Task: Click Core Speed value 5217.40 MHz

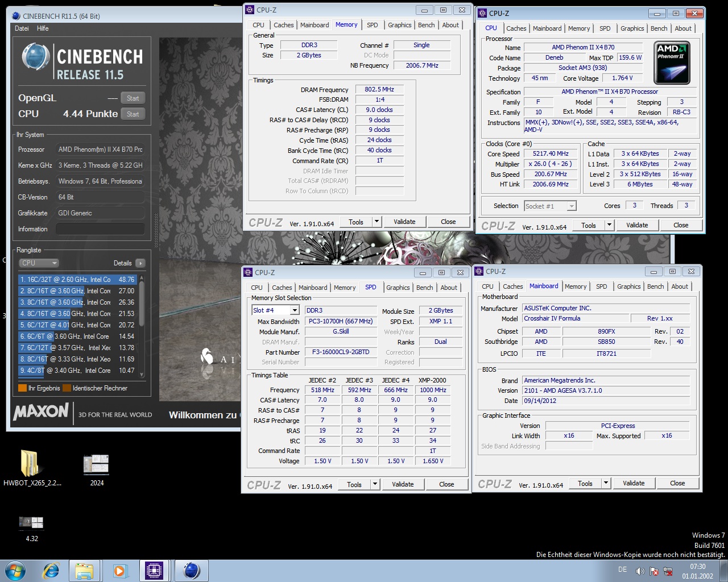Action: coord(551,153)
